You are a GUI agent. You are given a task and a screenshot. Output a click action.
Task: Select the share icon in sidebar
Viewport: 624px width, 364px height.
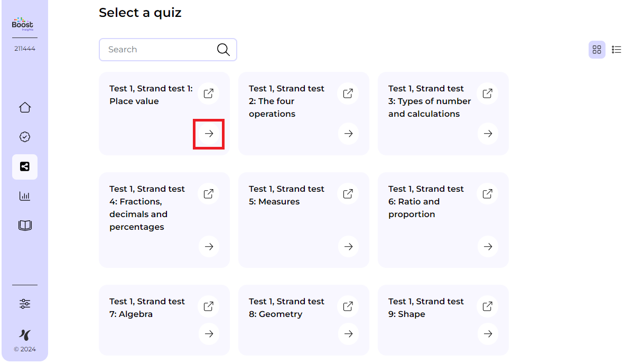(x=25, y=167)
